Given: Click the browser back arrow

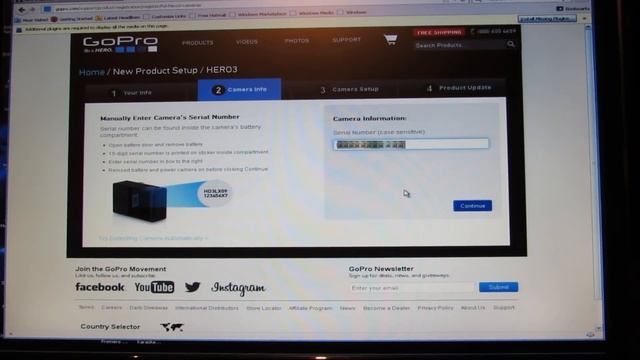Looking at the screenshot, I should pyautogui.click(x=22, y=9).
